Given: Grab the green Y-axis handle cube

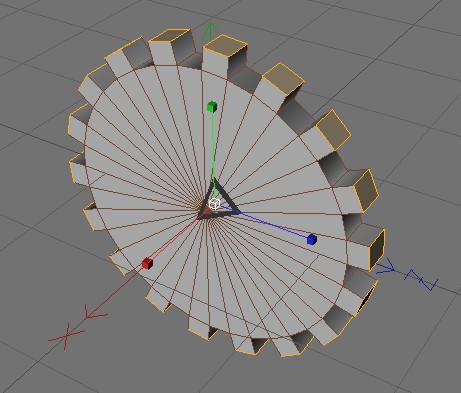Looking at the screenshot, I should 212,107.
